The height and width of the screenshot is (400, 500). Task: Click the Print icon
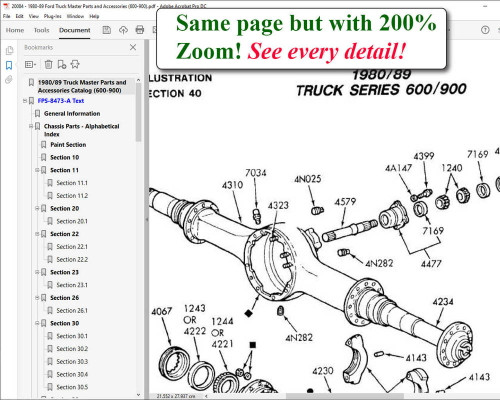[x=140, y=30]
